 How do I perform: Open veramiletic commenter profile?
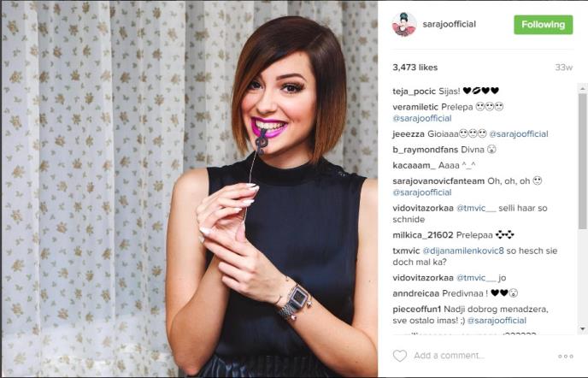click(x=415, y=107)
